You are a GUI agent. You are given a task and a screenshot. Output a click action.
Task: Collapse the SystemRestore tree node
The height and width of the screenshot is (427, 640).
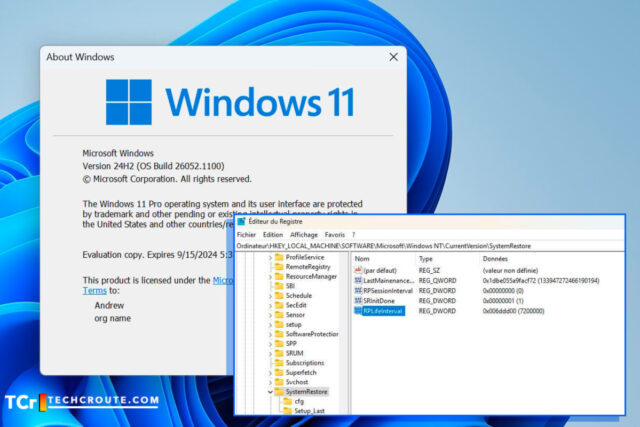(270, 392)
